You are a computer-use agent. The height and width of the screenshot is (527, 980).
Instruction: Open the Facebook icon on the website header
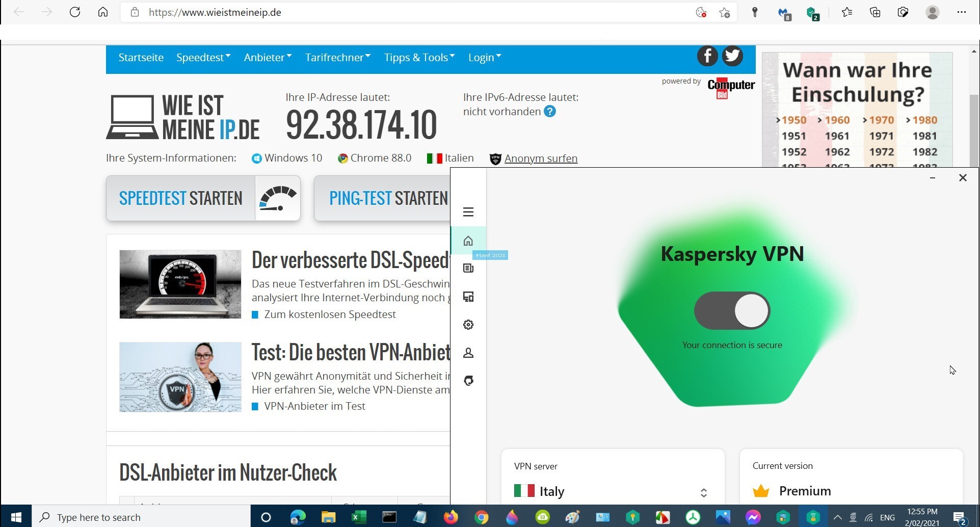click(x=707, y=56)
